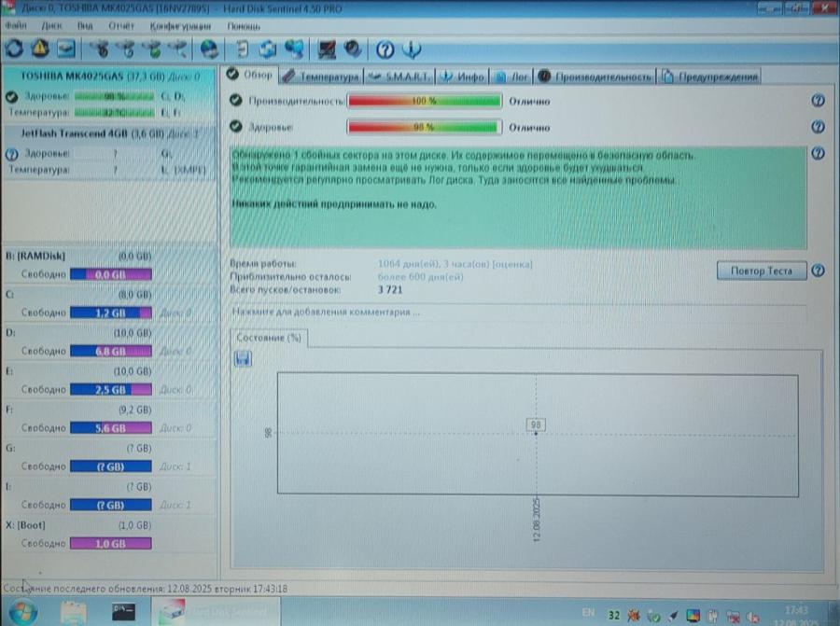Viewport: 840px width, 626px height.
Task: Click the Производительность 100 % bar
Action: 425,101
